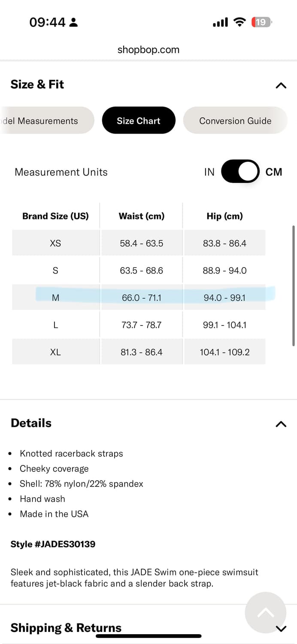Tap the highlighted M size row
This screenshot has height=644, width=297.
pos(139,298)
